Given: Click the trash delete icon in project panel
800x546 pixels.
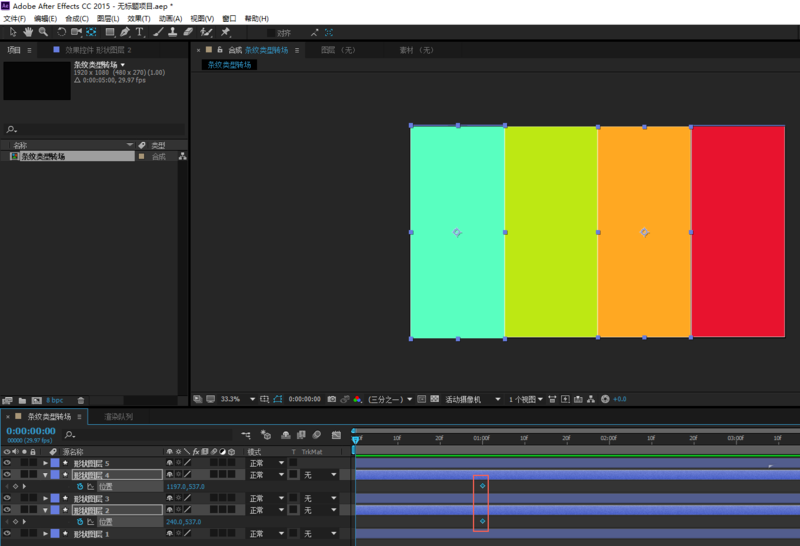Looking at the screenshot, I should (x=81, y=401).
